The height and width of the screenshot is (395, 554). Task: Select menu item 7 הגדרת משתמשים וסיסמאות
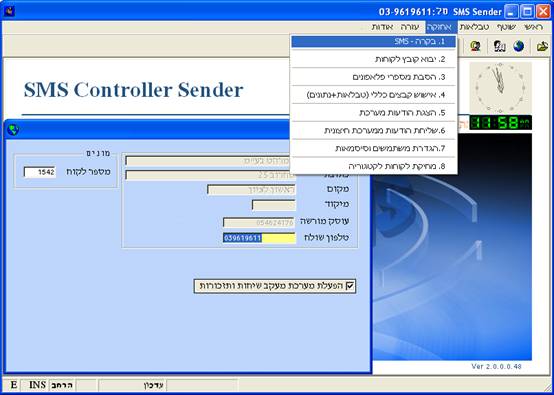tap(373, 149)
